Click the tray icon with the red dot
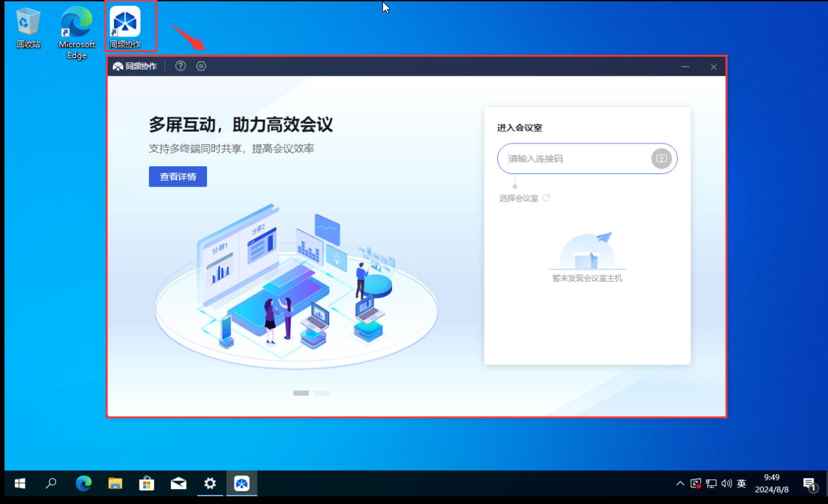Viewport: 828px width, 504px height. point(696,484)
